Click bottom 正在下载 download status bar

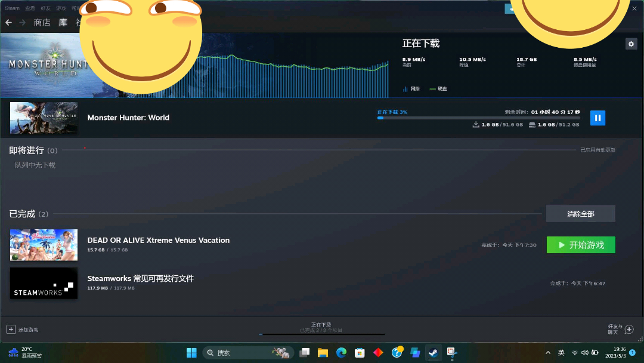click(x=321, y=328)
